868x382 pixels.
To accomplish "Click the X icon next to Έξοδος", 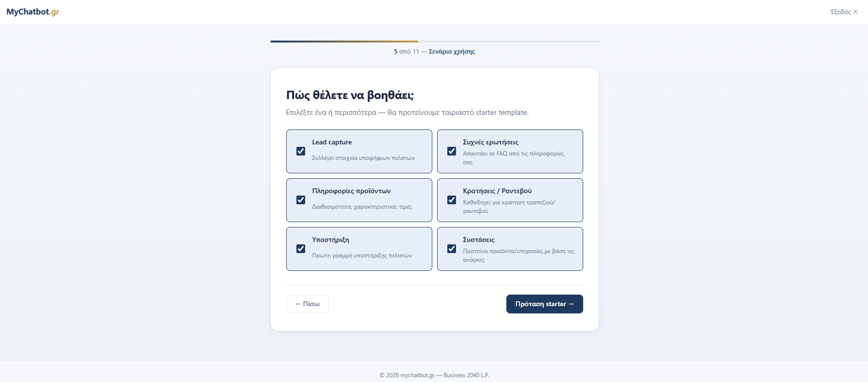I will pos(856,12).
